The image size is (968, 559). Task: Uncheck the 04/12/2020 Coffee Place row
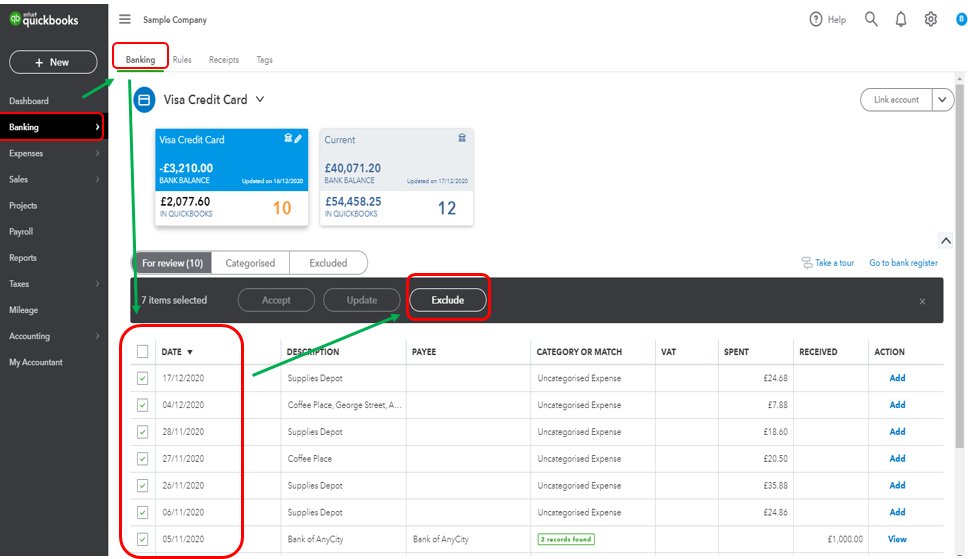pyautogui.click(x=143, y=405)
